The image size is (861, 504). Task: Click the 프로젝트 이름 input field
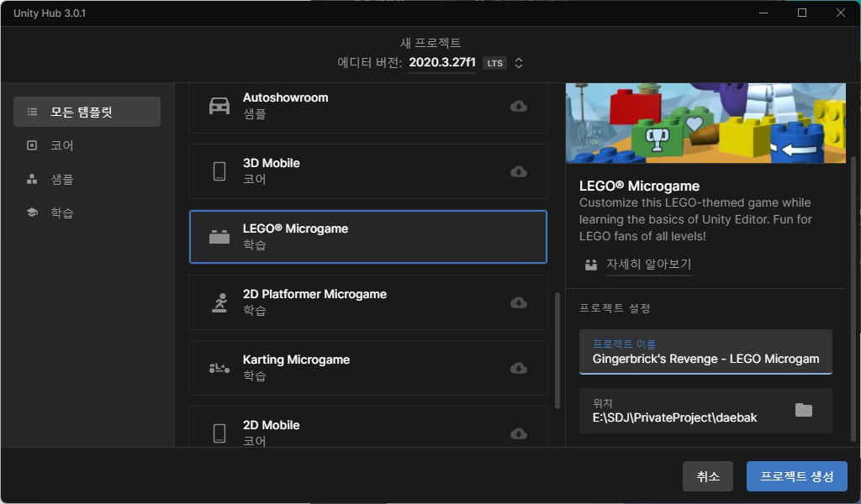[705, 351]
